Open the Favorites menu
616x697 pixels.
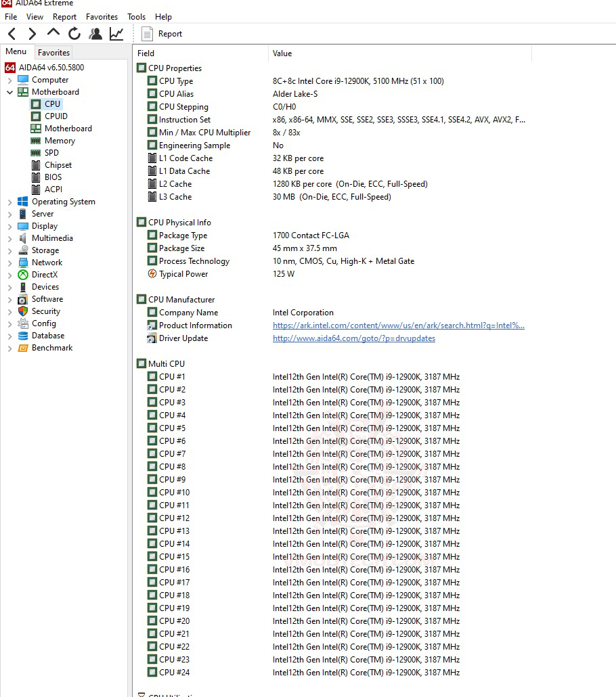102,17
